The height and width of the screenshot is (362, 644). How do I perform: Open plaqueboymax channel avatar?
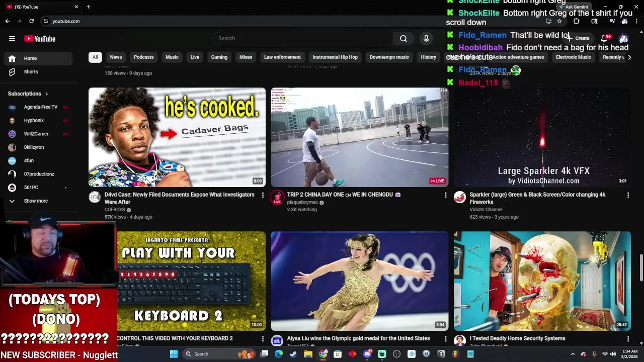click(x=277, y=197)
